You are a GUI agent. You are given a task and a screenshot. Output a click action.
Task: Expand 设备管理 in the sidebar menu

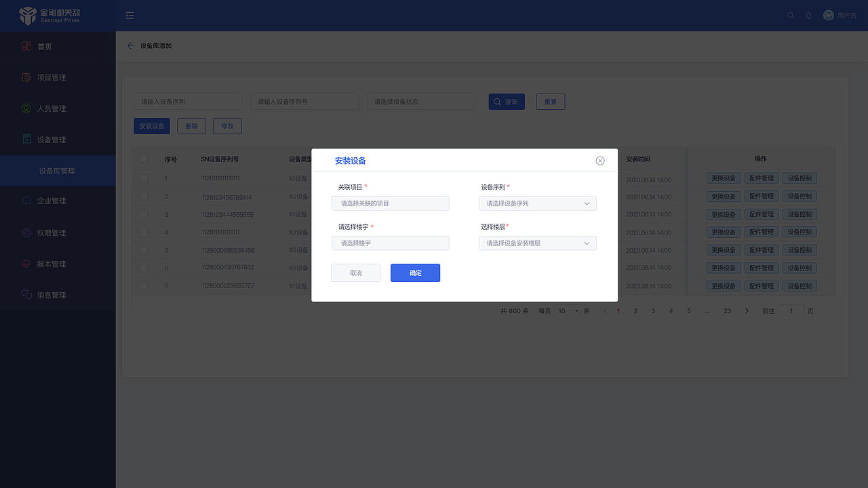pos(58,140)
